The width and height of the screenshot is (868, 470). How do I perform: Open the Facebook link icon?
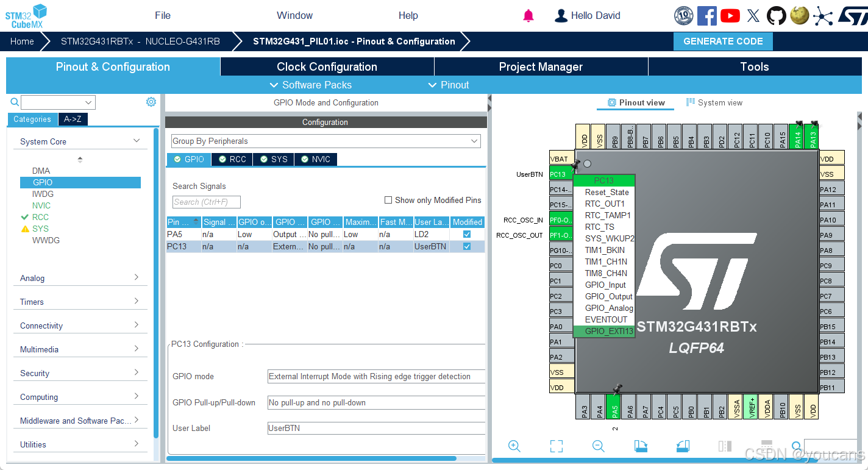(706, 16)
